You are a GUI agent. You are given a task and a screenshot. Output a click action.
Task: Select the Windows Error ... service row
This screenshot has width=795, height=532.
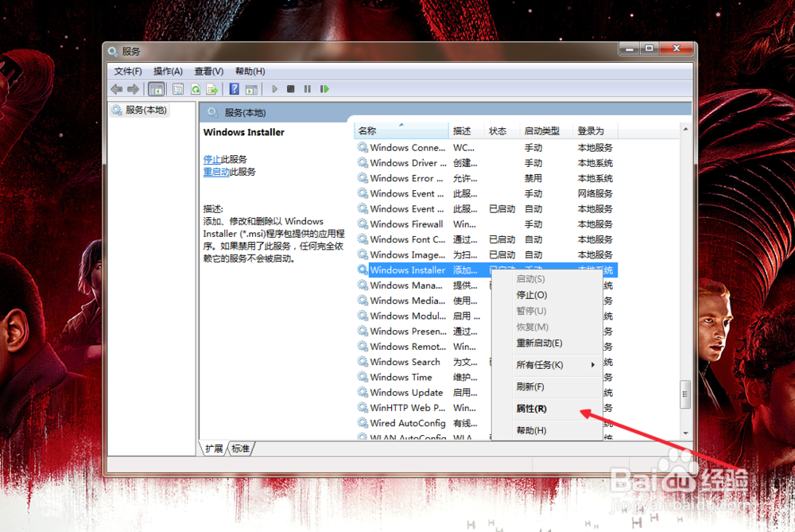coord(487,178)
